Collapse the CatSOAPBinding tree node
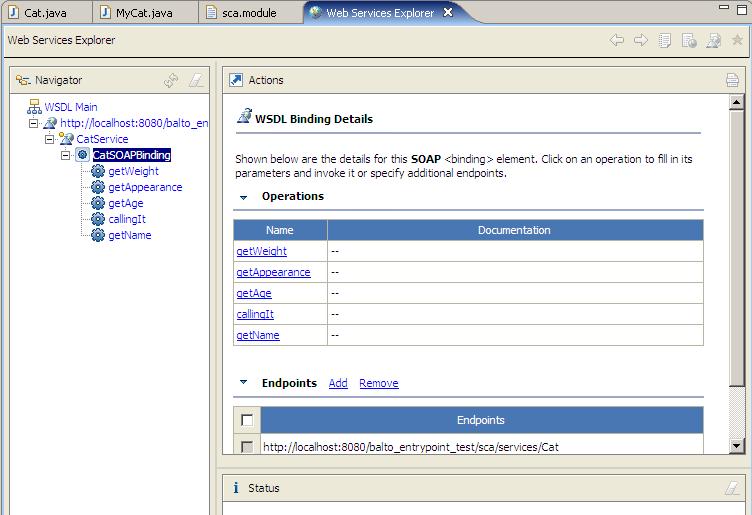This screenshot has height=515, width=752. pos(66,155)
